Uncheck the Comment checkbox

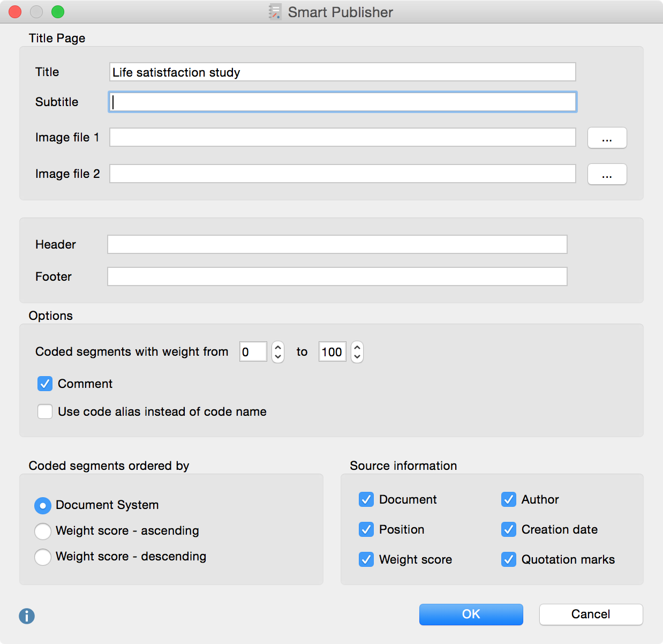click(45, 384)
